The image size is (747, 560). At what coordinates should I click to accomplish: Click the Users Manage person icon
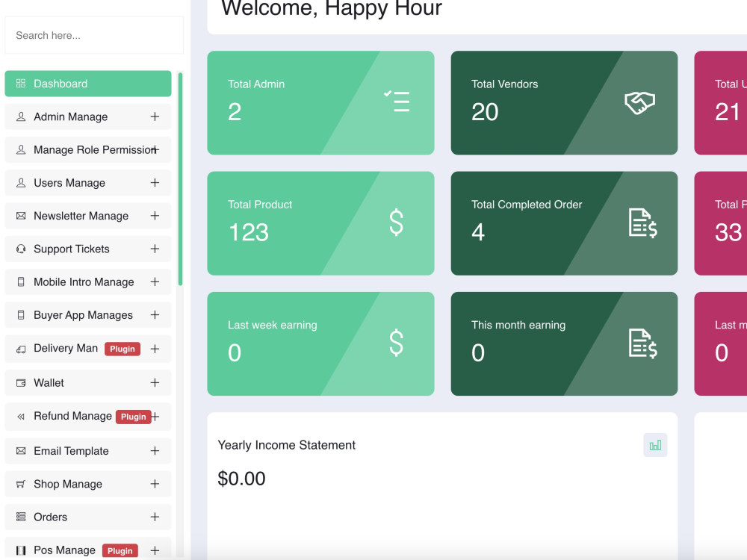(x=20, y=183)
